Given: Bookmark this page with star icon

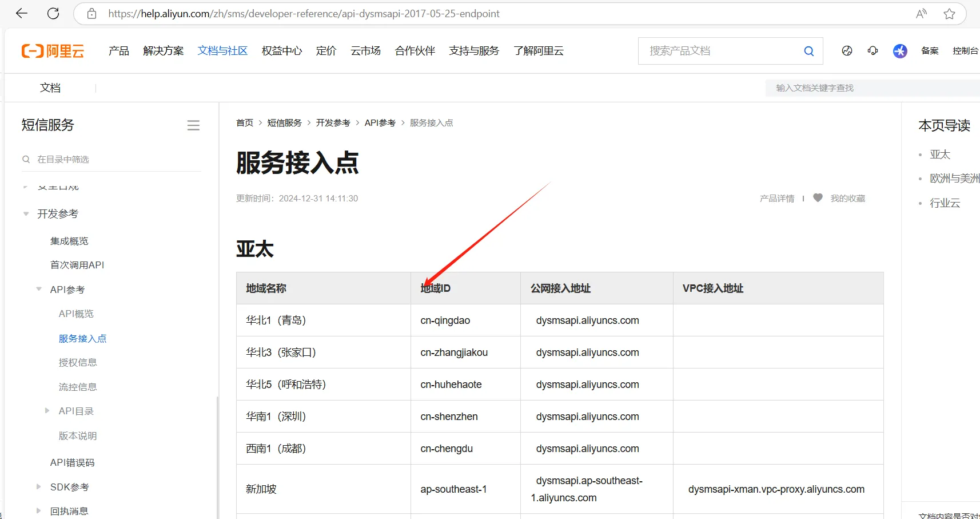Looking at the screenshot, I should click(949, 14).
